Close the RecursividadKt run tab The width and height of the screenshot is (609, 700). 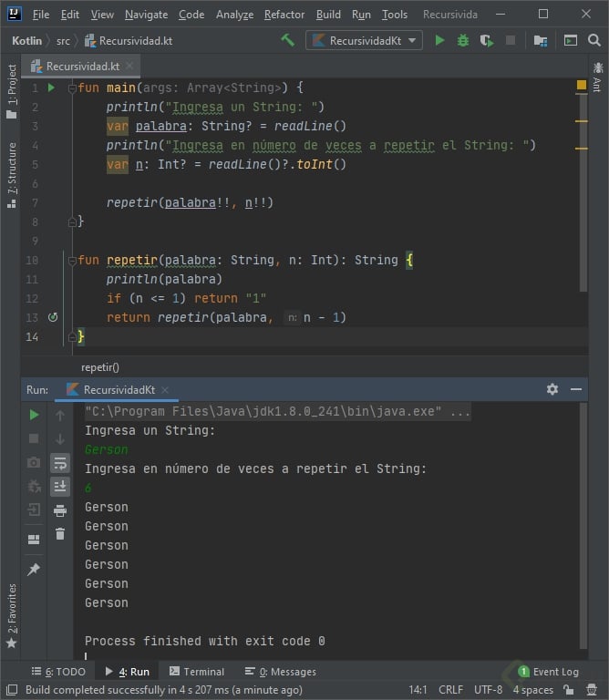click(x=165, y=390)
